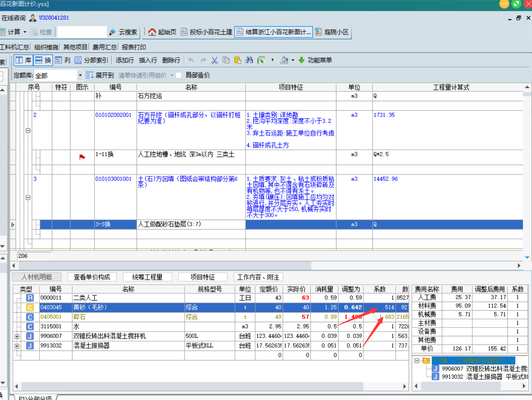
Task: Toggle the 库 library panel button
Action: pos(23,60)
